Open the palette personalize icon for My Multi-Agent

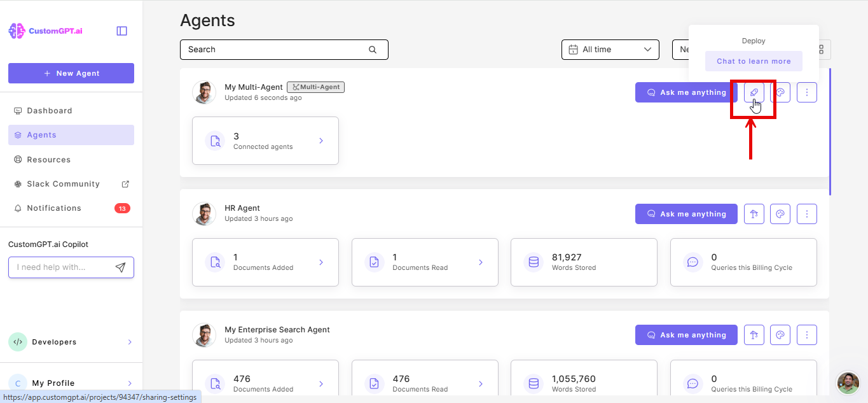point(780,92)
